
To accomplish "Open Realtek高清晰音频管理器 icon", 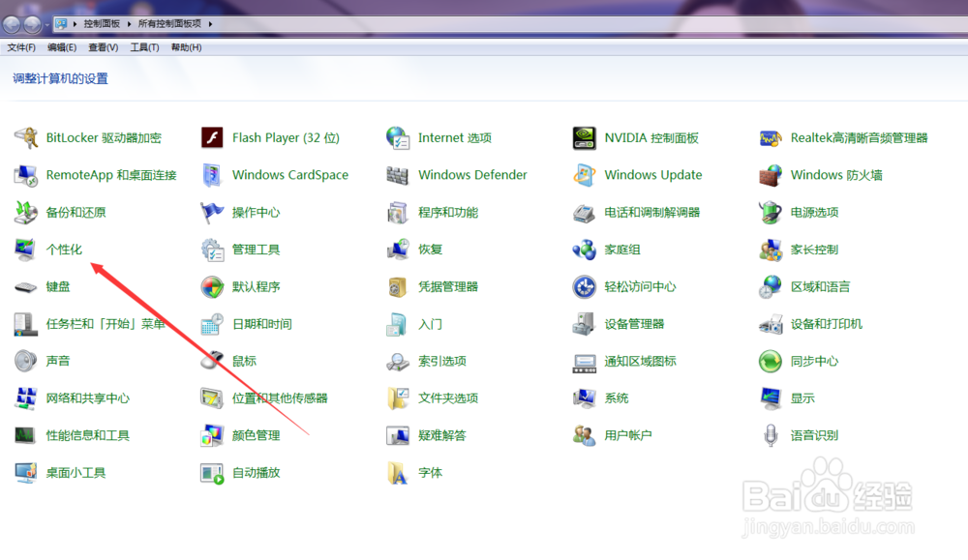I will coord(771,137).
